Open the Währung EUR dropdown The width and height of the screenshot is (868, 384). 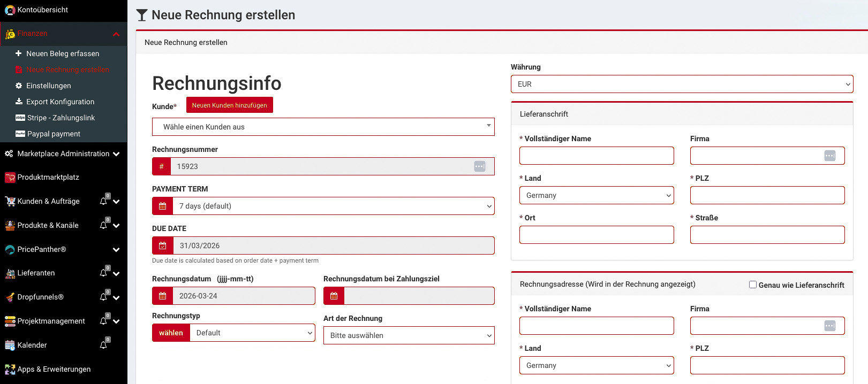coord(682,84)
